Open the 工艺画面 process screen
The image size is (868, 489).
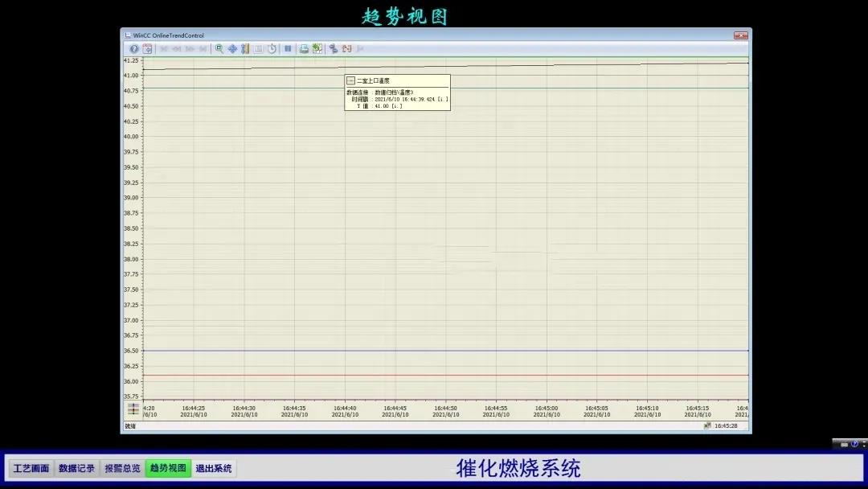31,468
